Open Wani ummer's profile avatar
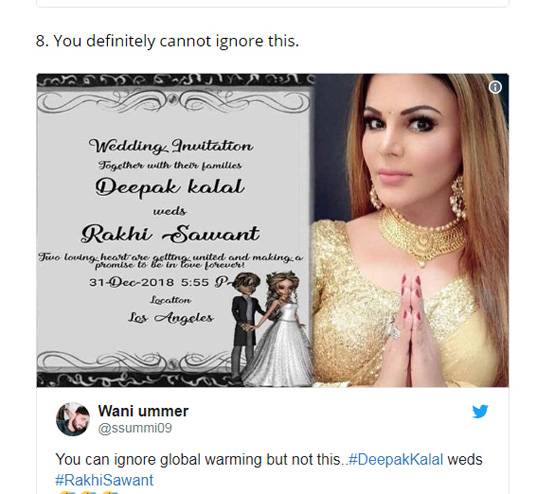555x494 pixels. click(x=73, y=419)
